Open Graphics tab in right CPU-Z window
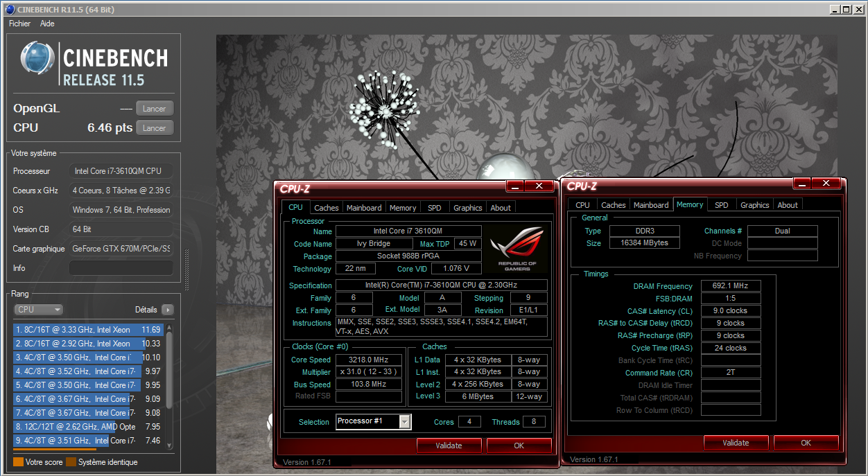The height and width of the screenshot is (476, 868). (755, 205)
